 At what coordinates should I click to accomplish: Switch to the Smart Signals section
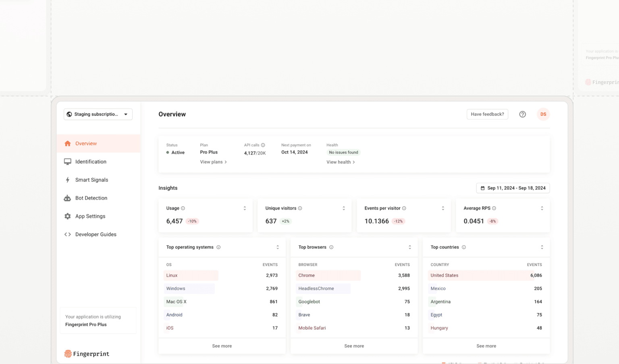pyautogui.click(x=92, y=180)
